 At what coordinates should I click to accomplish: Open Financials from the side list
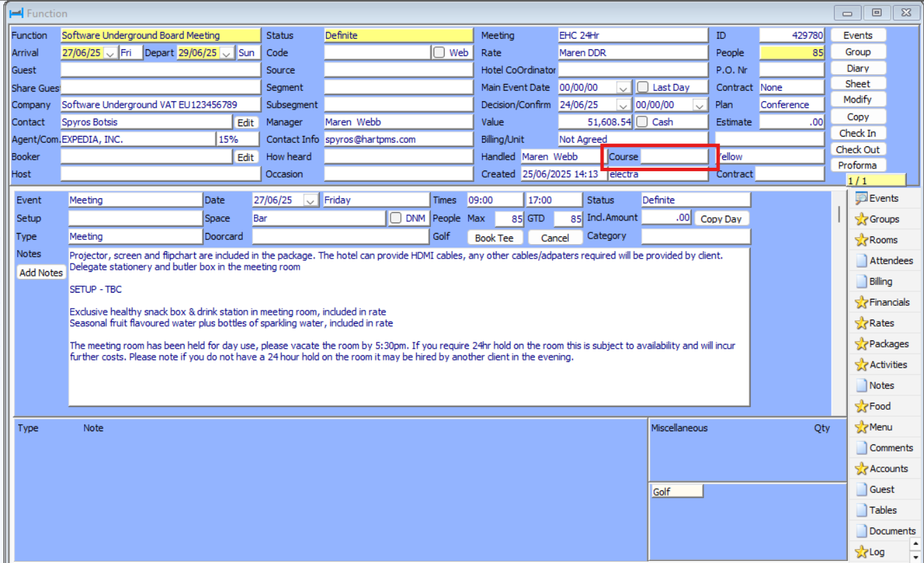pos(882,302)
